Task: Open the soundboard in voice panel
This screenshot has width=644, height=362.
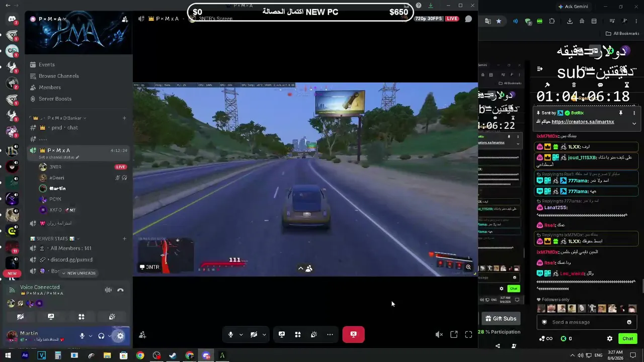Action: pos(112,317)
